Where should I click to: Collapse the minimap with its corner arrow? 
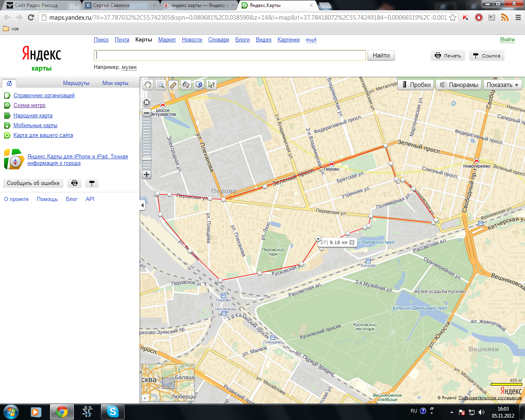145,397
